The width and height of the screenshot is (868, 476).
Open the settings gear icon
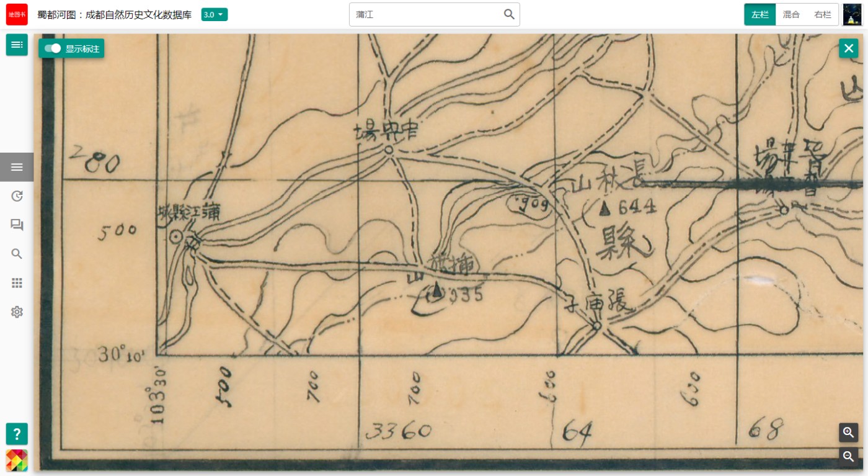pos(17,312)
